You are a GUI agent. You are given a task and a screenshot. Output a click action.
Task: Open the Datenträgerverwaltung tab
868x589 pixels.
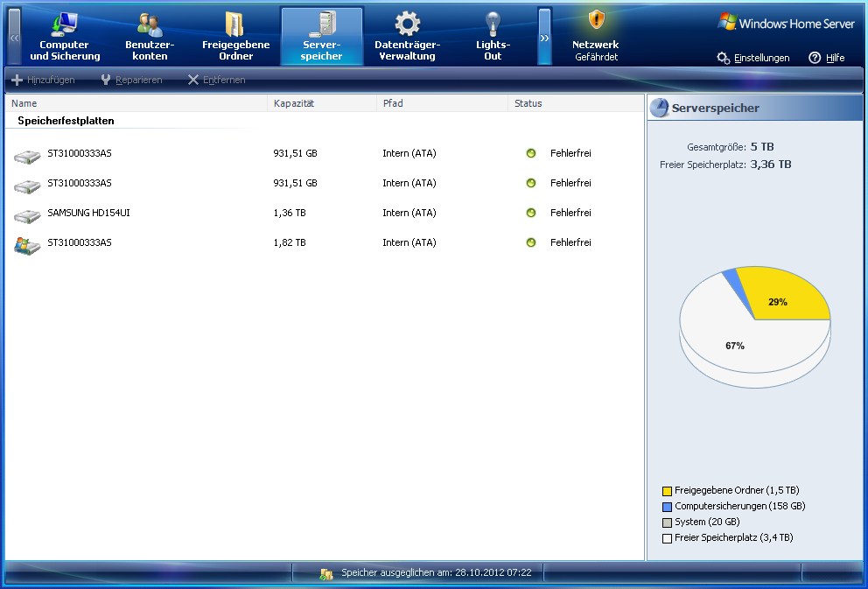pyautogui.click(x=408, y=37)
